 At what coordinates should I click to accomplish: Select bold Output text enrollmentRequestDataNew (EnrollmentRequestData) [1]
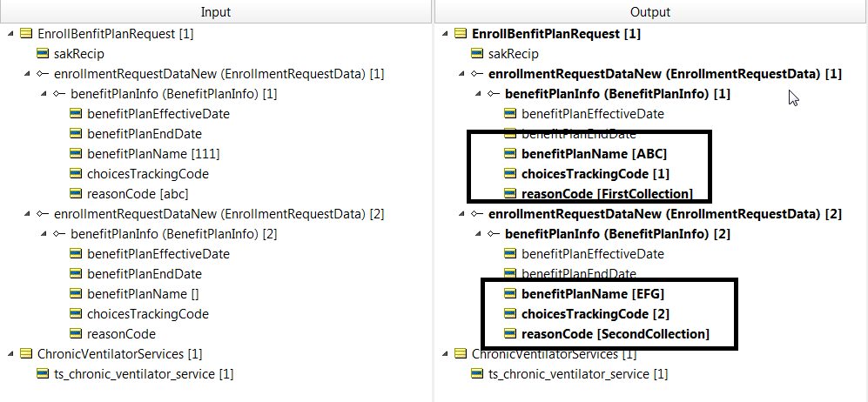(665, 74)
